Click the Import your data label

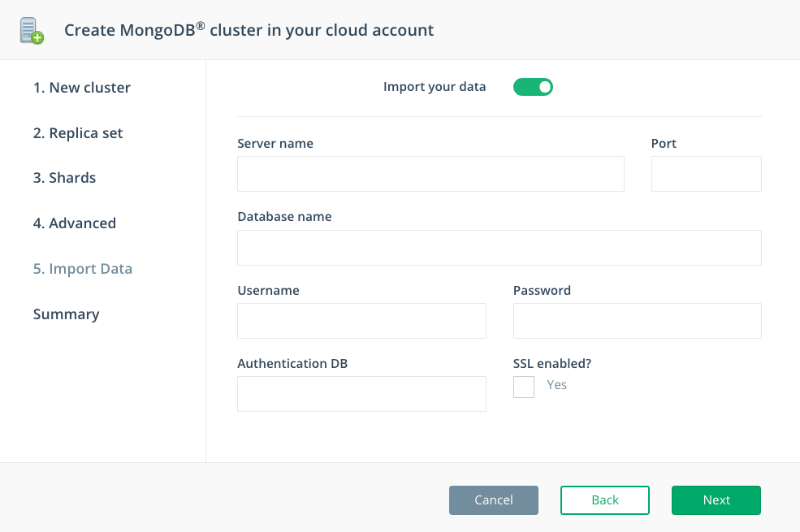[x=435, y=87]
